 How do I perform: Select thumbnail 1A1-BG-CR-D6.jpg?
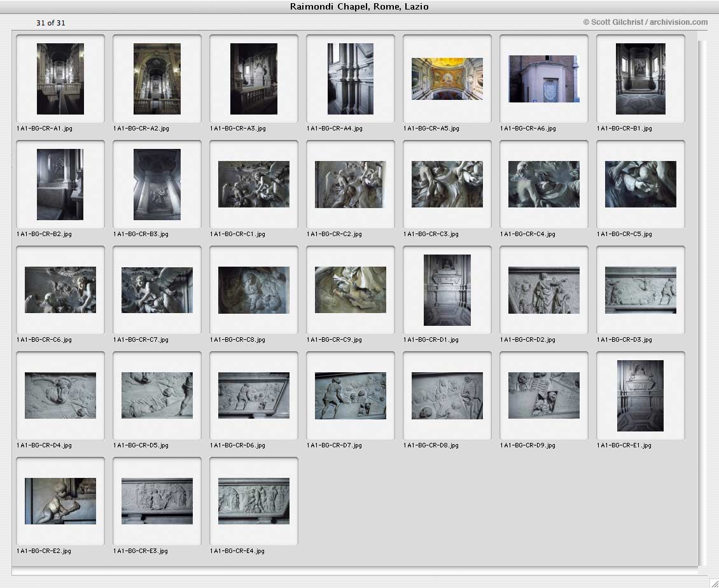(254, 395)
